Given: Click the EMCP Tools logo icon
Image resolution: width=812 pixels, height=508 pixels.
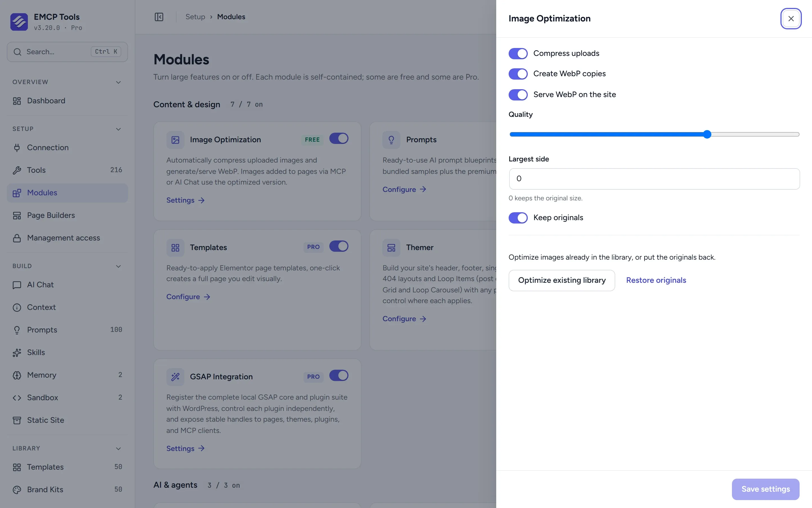Looking at the screenshot, I should coord(19,21).
